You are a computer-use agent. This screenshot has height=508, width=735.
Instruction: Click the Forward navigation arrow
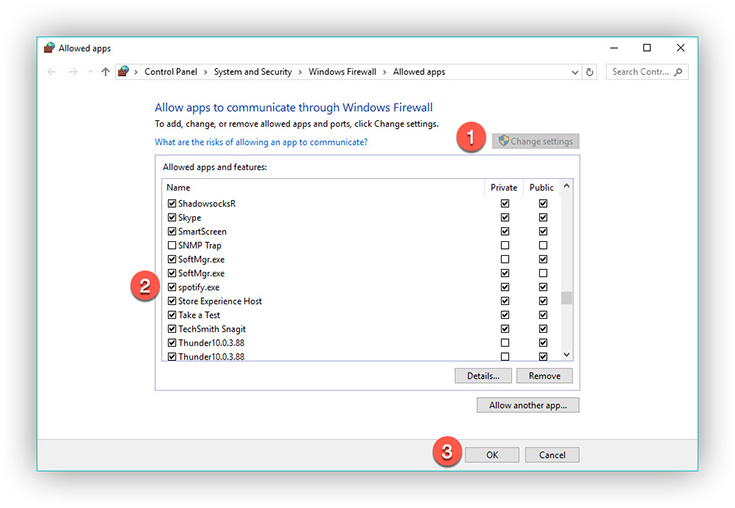[x=73, y=72]
